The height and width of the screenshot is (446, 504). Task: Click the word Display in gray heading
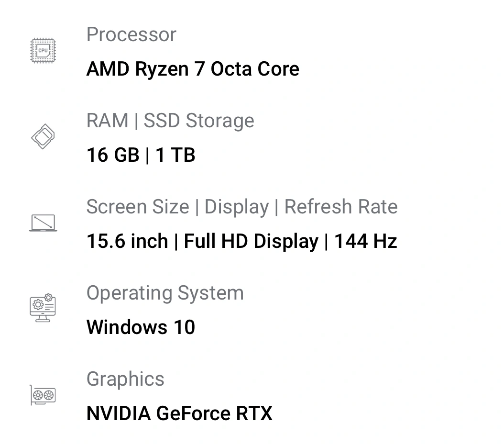tap(237, 207)
